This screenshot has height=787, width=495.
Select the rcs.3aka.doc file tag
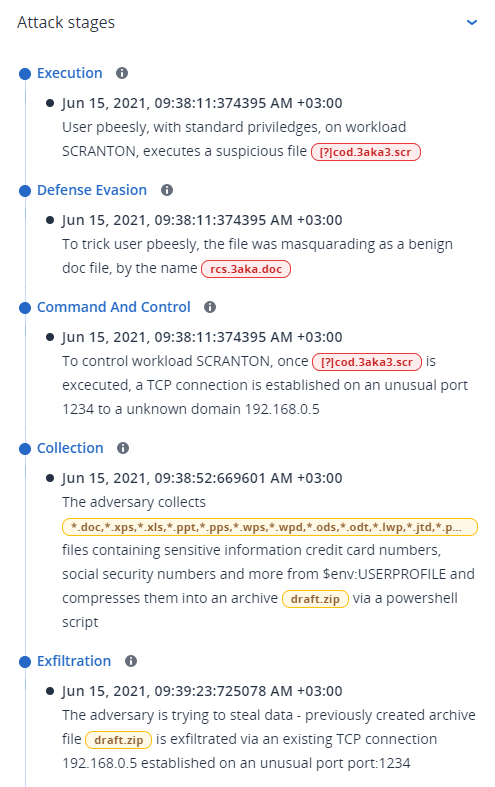pos(246,269)
